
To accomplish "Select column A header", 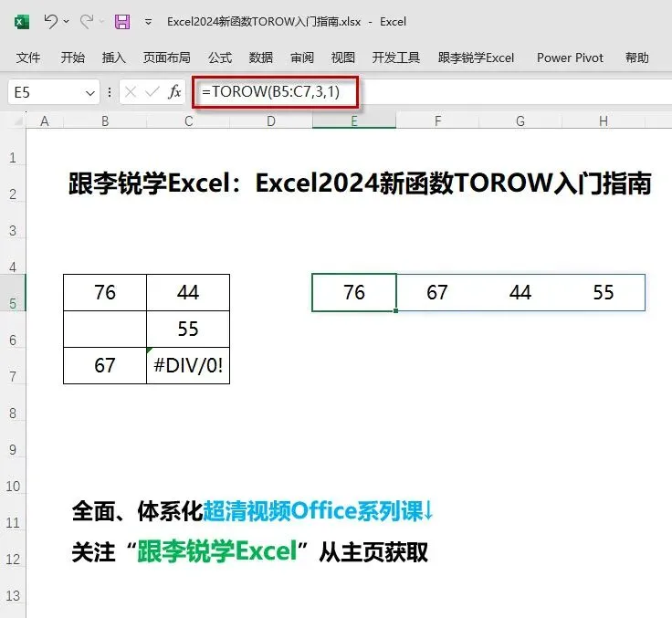I will click(x=45, y=121).
